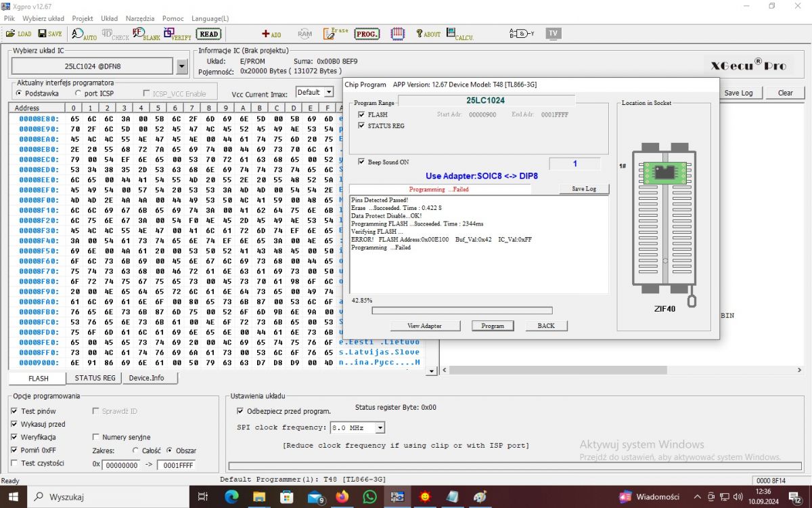Open ABOUT from the toolbar
This screenshot has height=508, width=812.
pyautogui.click(x=428, y=33)
